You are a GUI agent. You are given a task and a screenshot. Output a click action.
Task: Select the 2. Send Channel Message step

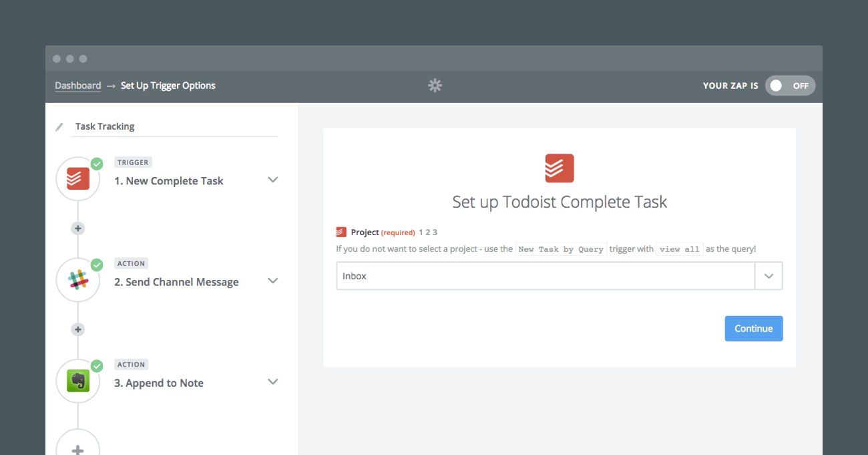click(x=176, y=282)
